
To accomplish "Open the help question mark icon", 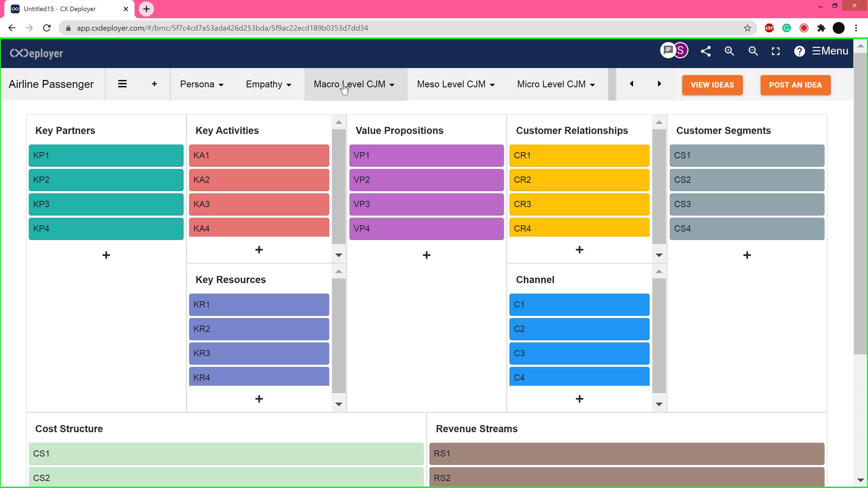I will [799, 51].
